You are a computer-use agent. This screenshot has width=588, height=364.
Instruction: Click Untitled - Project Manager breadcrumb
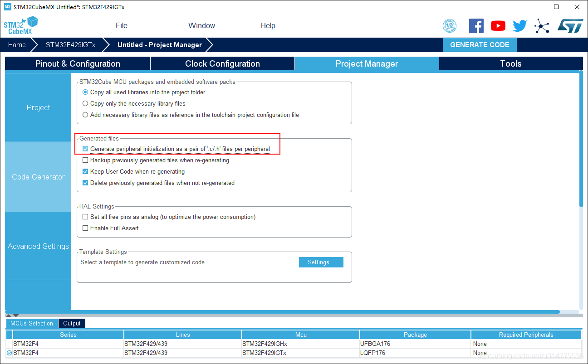[160, 45]
